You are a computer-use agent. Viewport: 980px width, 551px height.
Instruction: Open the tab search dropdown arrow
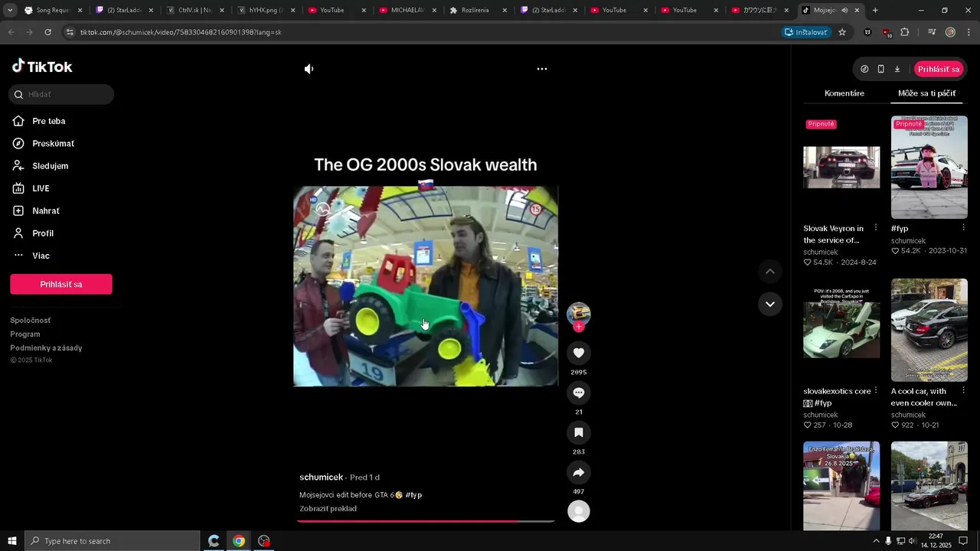pyautogui.click(x=10, y=11)
